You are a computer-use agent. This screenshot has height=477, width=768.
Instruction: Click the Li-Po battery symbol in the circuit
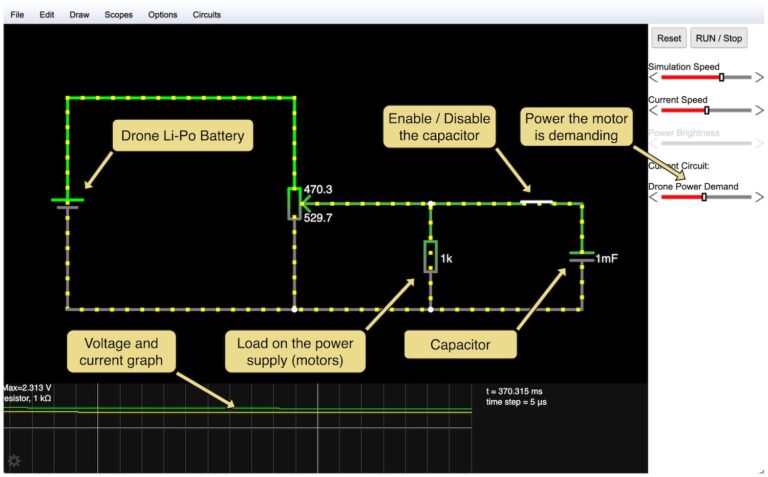[x=67, y=203]
